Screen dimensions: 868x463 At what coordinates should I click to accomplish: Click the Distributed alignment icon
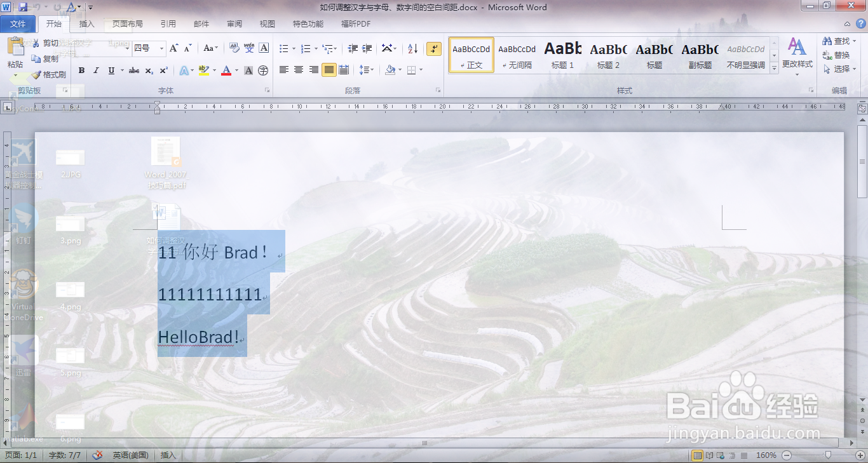[x=344, y=70]
